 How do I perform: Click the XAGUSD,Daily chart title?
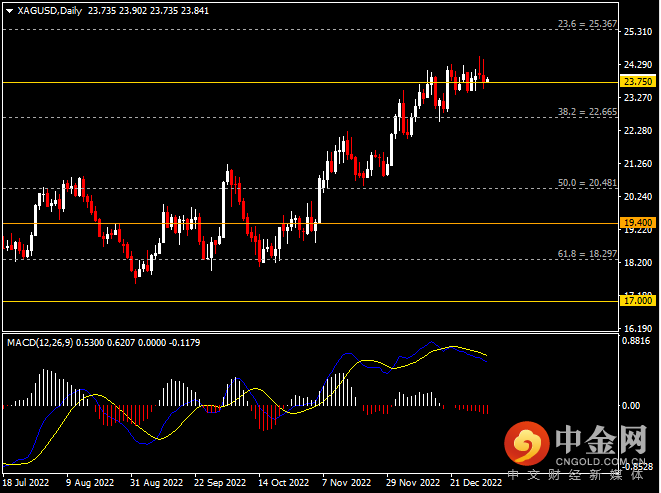click(45, 11)
